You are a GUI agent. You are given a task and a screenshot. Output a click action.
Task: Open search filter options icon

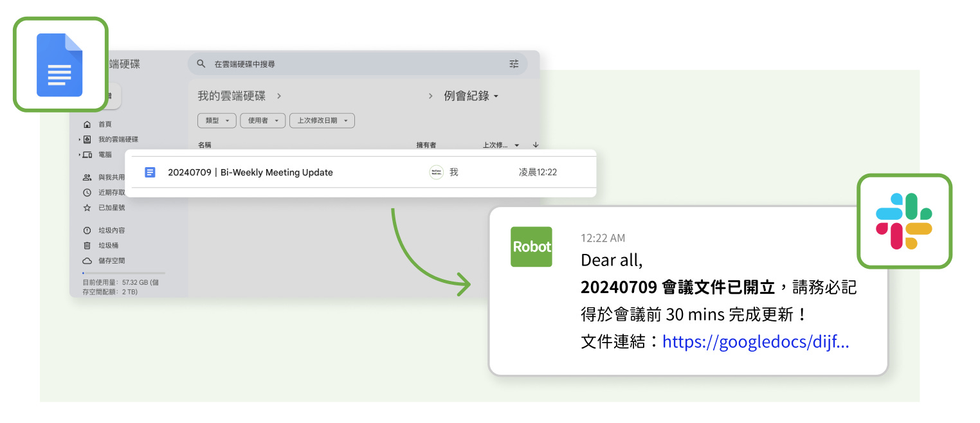point(514,64)
